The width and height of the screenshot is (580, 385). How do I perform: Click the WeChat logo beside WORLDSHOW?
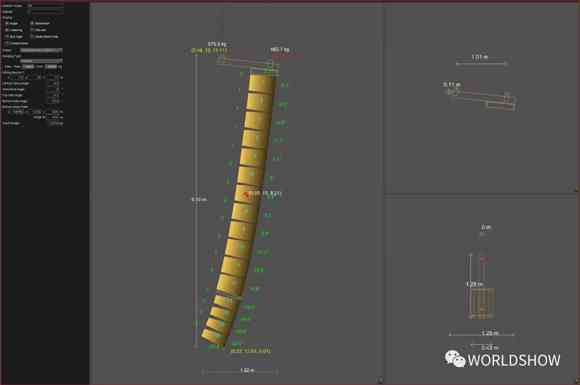pyautogui.click(x=455, y=359)
